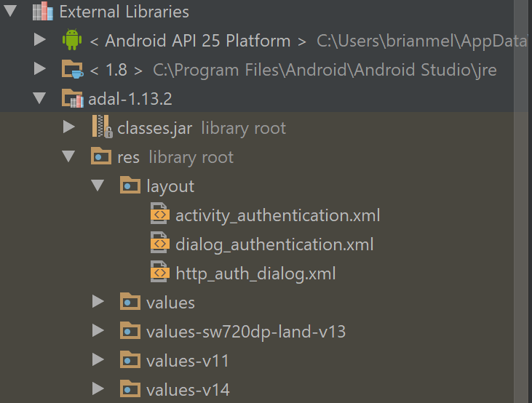
Task: Expand the classes.jar node
Action: coord(69,127)
